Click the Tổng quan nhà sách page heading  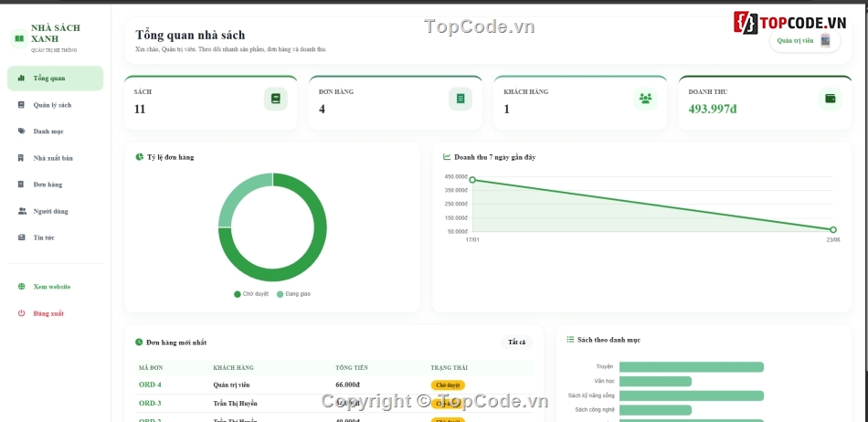pos(190,36)
